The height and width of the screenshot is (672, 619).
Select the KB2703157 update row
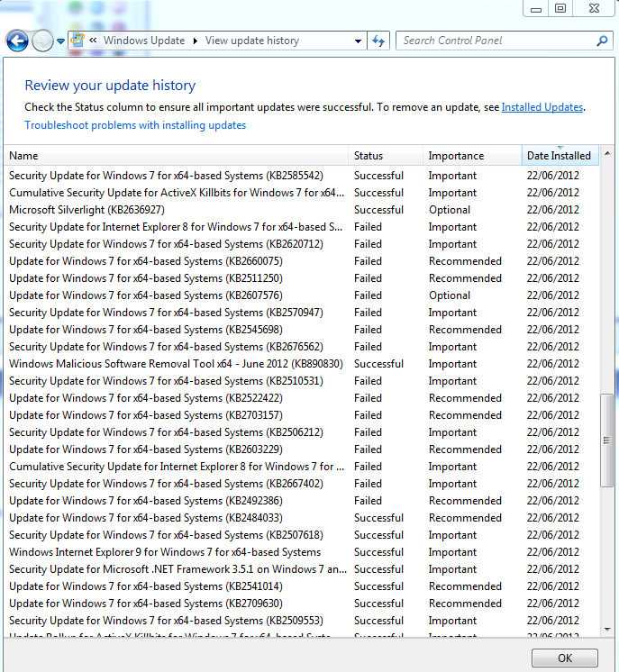coord(301,415)
